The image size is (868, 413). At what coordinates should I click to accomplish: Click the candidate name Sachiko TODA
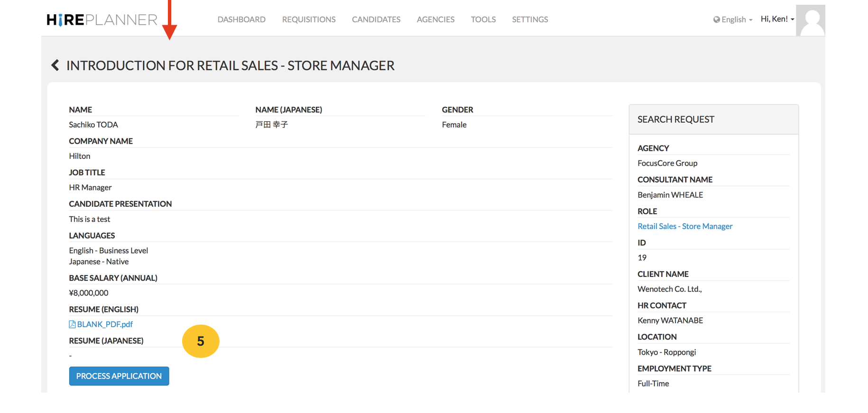pyautogui.click(x=93, y=125)
